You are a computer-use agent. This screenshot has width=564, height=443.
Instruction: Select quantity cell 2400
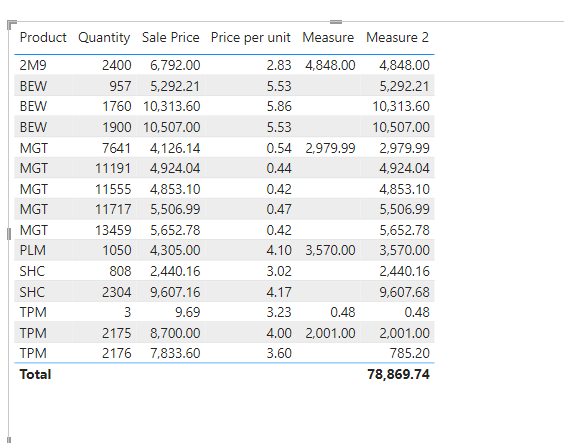coord(117,65)
